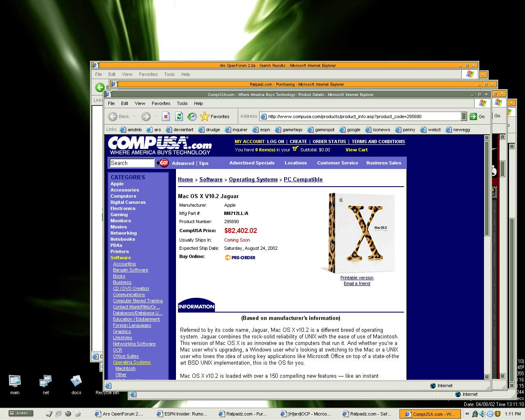This screenshot has height=420, width=525.
Task: Click scrollbar down arrow in CompUSA page
Action: (487, 377)
